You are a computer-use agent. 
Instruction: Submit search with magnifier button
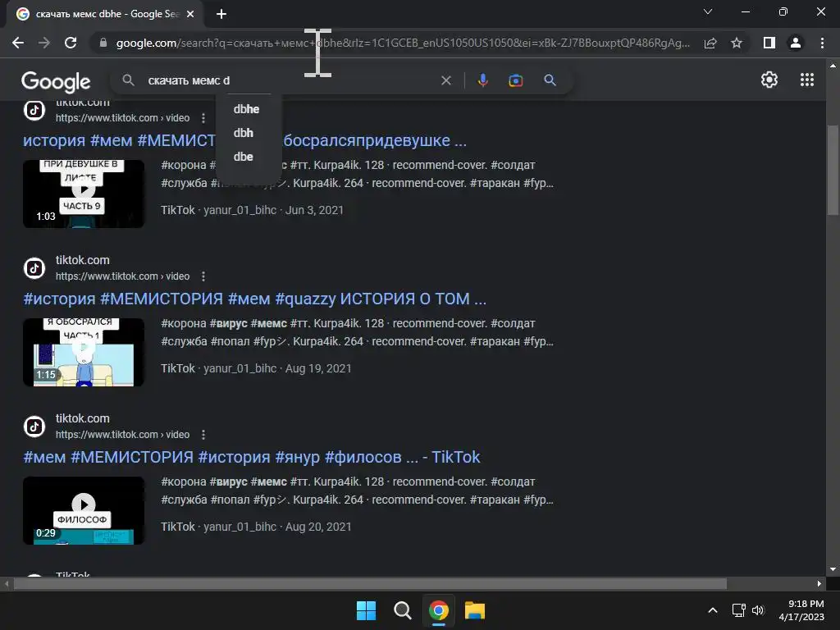click(550, 80)
